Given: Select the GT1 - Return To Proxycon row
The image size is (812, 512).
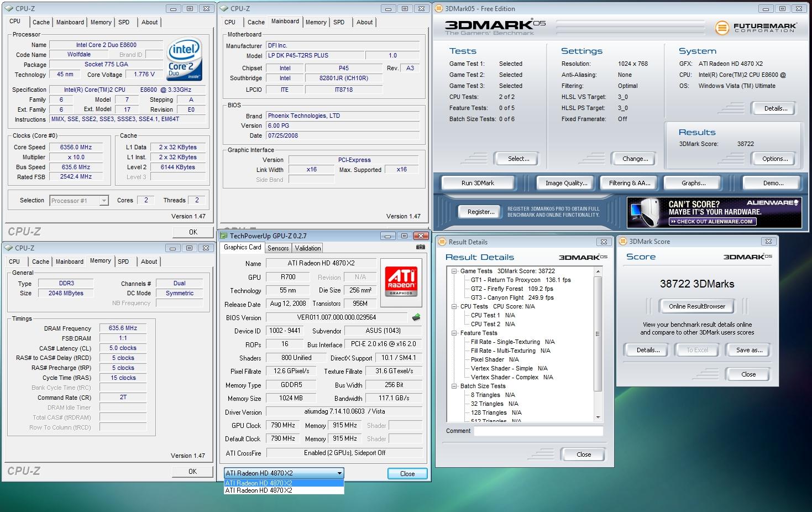Looking at the screenshot, I should [x=521, y=280].
